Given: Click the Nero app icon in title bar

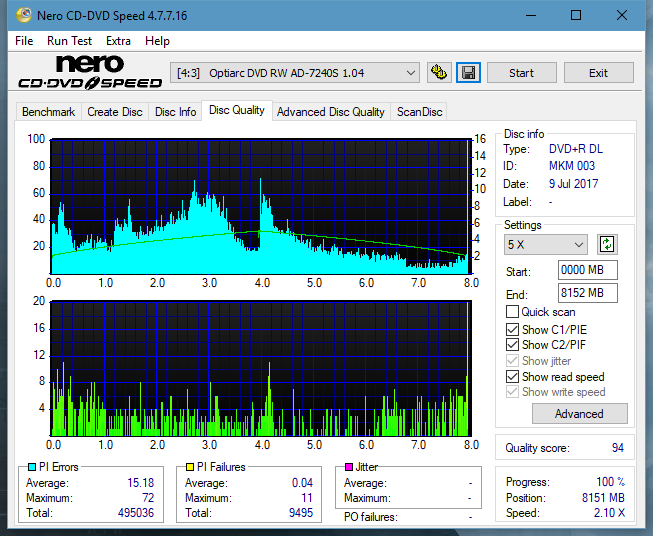Looking at the screenshot, I should point(24,15).
